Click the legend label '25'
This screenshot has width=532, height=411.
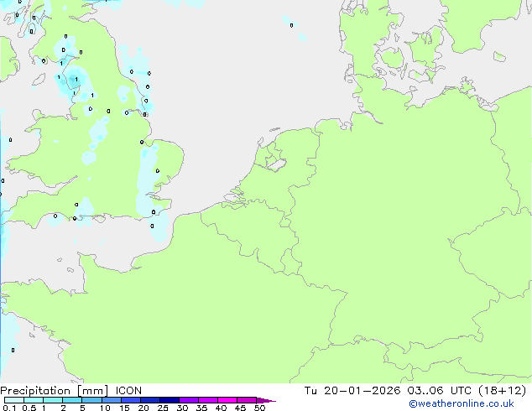(x=163, y=408)
